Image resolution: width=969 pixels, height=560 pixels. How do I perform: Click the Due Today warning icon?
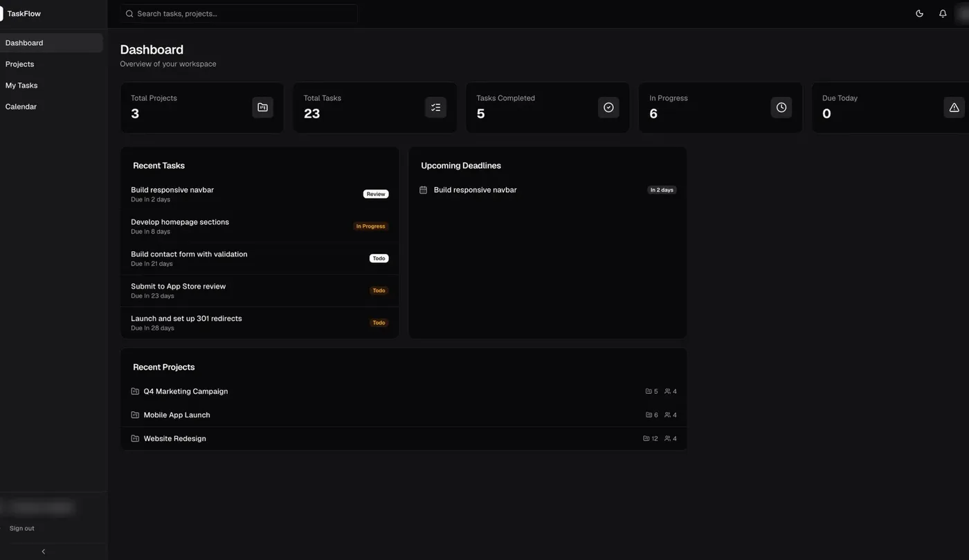954,107
